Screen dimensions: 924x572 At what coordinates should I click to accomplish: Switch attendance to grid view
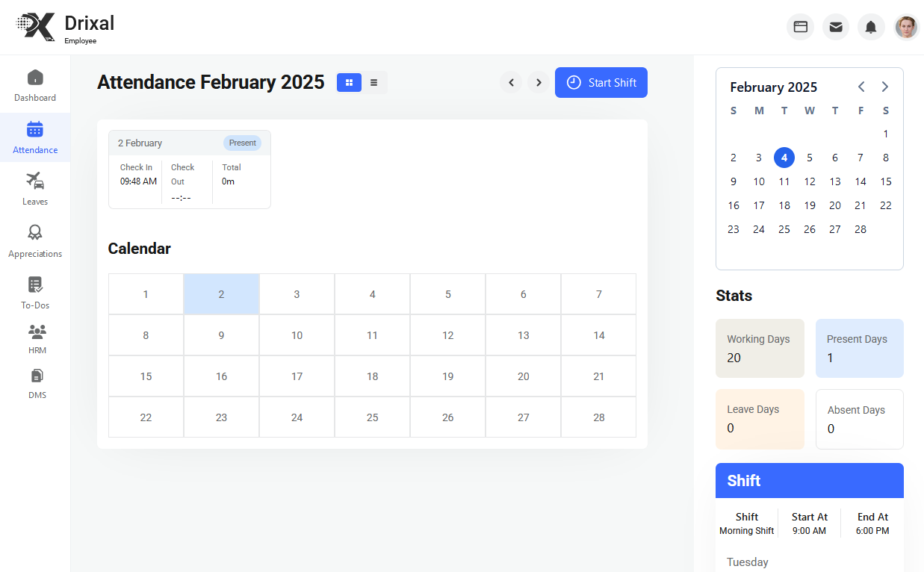[349, 82]
